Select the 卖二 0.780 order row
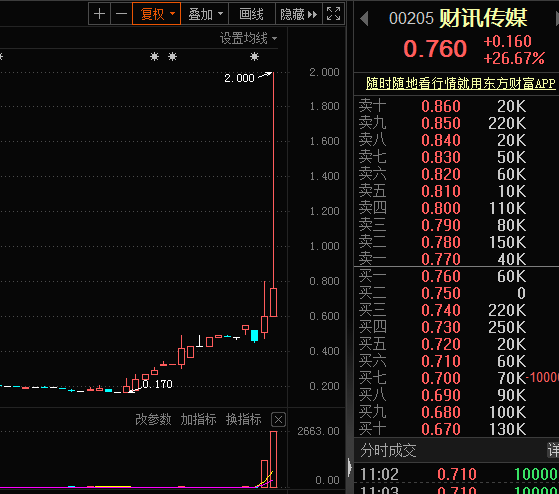 pyautogui.click(x=456, y=242)
